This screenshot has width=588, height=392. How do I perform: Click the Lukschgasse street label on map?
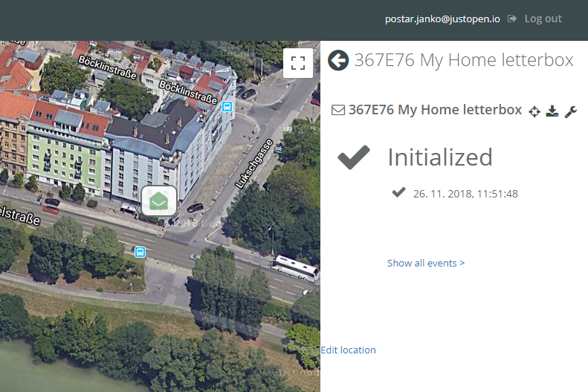pos(254,163)
